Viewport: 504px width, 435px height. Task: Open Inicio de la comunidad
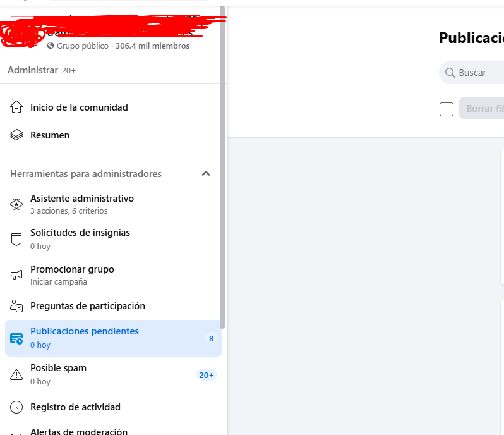pyautogui.click(x=114, y=107)
